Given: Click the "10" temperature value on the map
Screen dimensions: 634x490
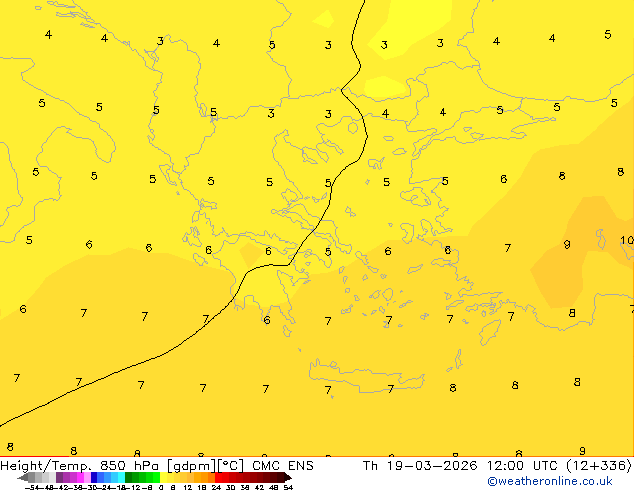Looking at the screenshot, I should (627, 241).
